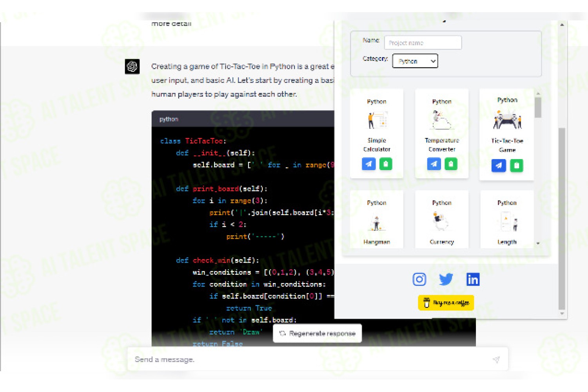Open the Category dropdown showing Python
Image resolution: width=588 pixels, height=392 pixels.
point(415,61)
